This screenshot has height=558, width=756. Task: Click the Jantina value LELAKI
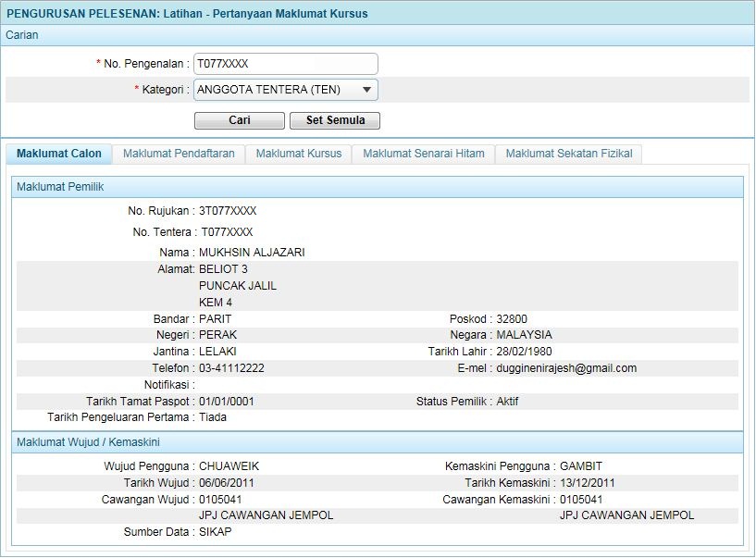point(217,351)
